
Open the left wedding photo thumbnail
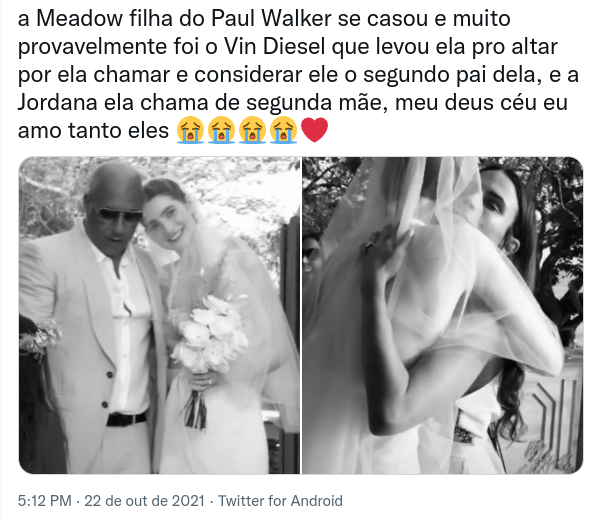[159, 316]
